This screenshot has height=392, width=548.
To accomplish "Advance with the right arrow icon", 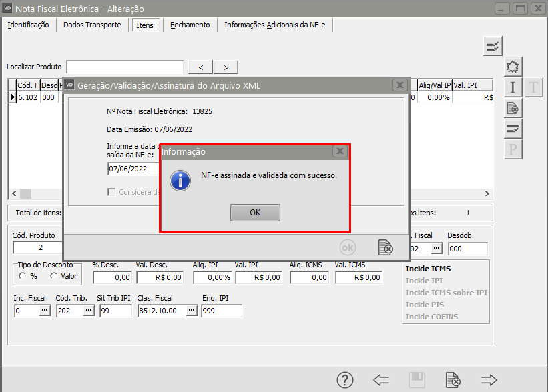I will pyautogui.click(x=489, y=380).
